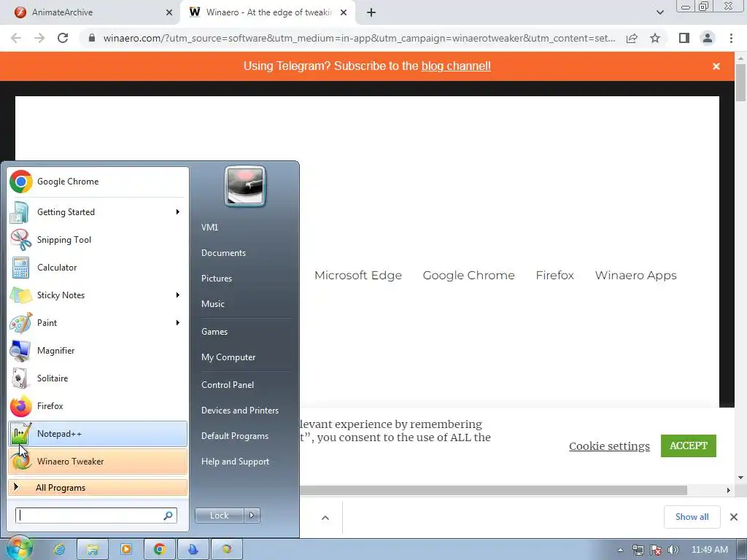The width and height of the screenshot is (747, 560).
Task: Click the address bar URL
Action: (x=359, y=38)
